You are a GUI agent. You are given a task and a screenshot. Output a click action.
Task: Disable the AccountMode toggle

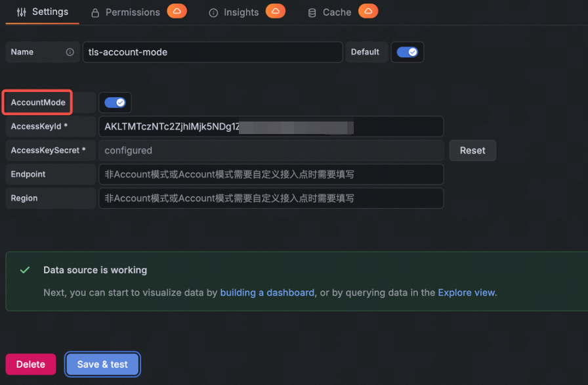[115, 102]
